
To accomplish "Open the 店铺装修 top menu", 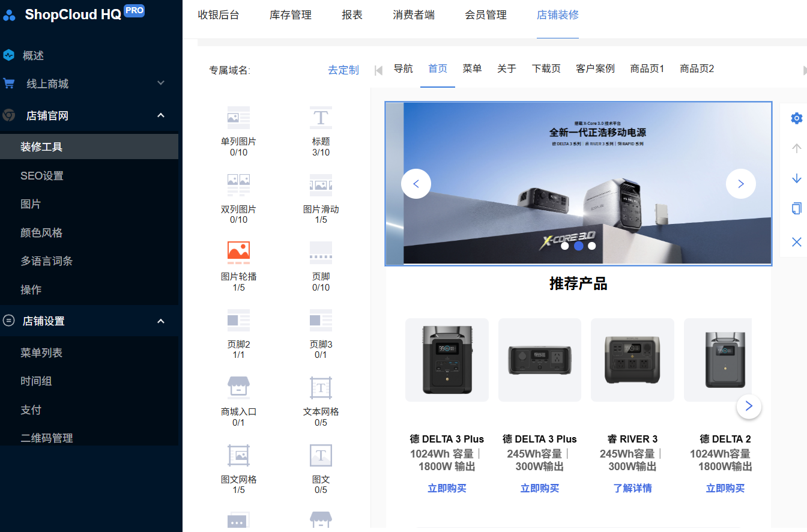I will tap(558, 15).
